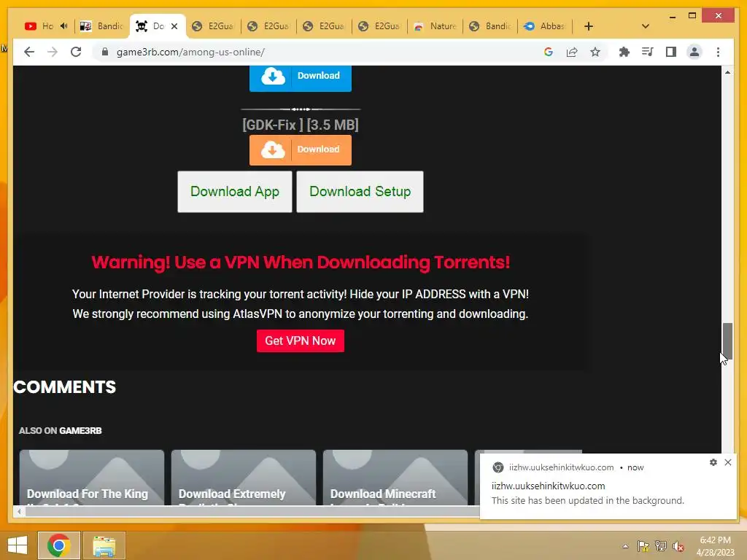Open a new tab with plus button
The image size is (747, 560).
click(x=589, y=26)
